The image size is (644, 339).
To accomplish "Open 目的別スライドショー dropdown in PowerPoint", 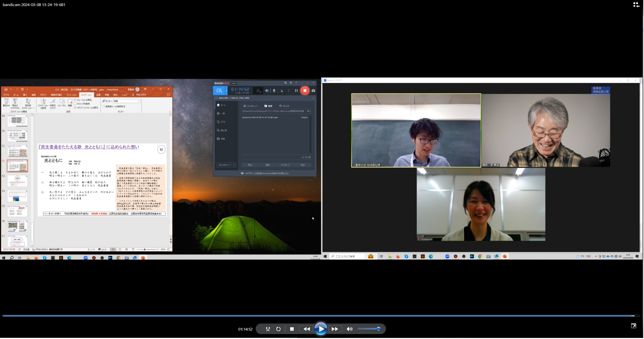I will 28,104.
